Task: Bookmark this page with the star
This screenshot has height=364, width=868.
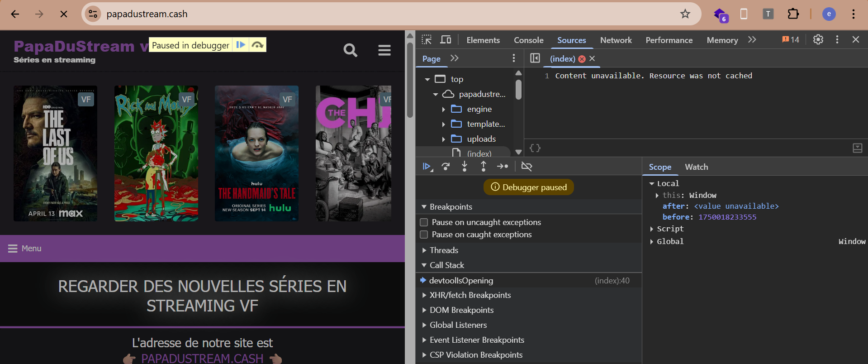Action: 685,14
